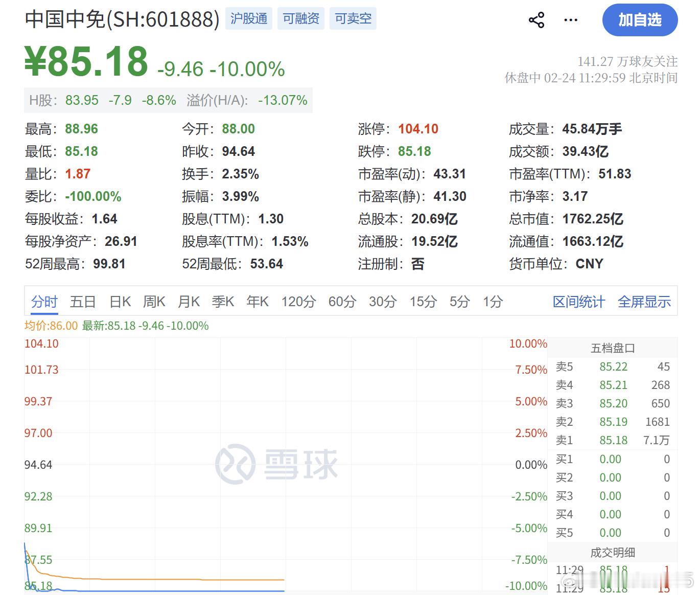Viewport: 700px width, 595px height.
Task: Open the 区间统计 link
Action: click(579, 302)
